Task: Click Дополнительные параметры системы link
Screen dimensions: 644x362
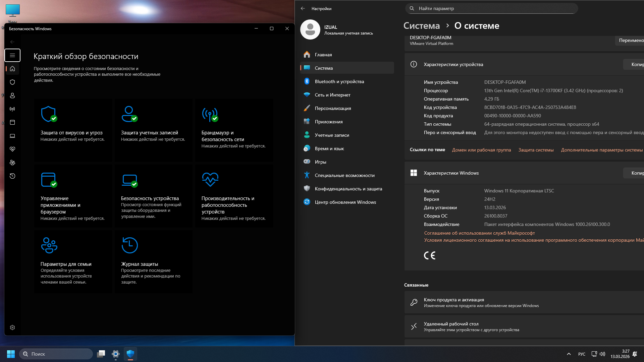Action: point(601,150)
